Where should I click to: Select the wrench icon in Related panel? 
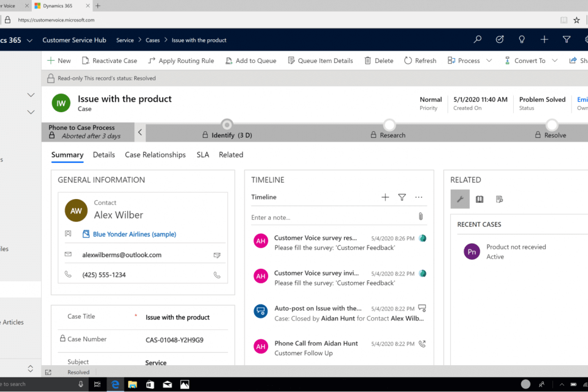pyautogui.click(x=460, y=199)
